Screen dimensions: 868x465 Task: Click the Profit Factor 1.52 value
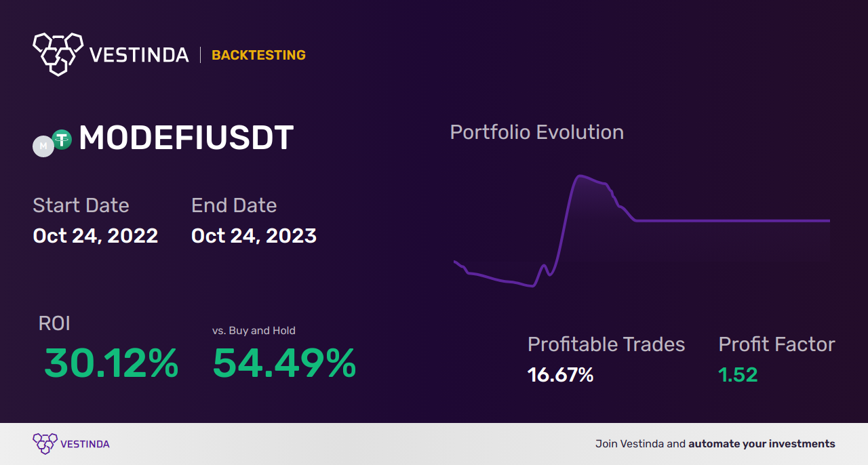(x=738, y=375)
